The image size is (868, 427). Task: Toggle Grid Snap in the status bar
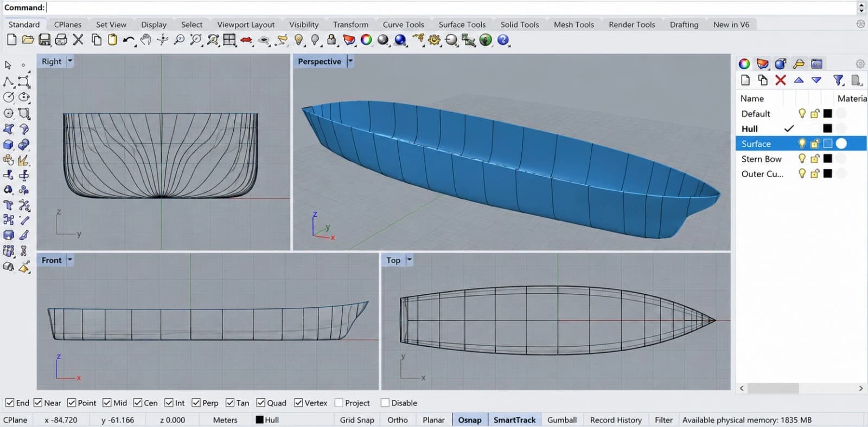[357, 420]
